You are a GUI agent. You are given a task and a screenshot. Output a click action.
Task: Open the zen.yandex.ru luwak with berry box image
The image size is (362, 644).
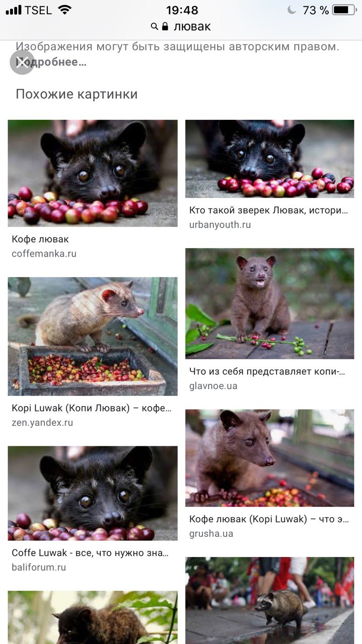point(93,336)
